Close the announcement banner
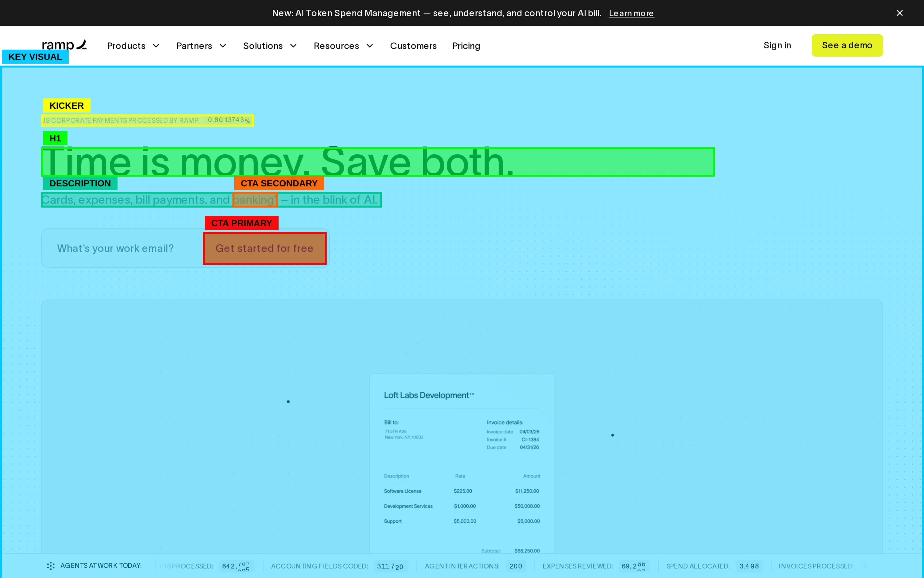 click(x=899, y=13)
